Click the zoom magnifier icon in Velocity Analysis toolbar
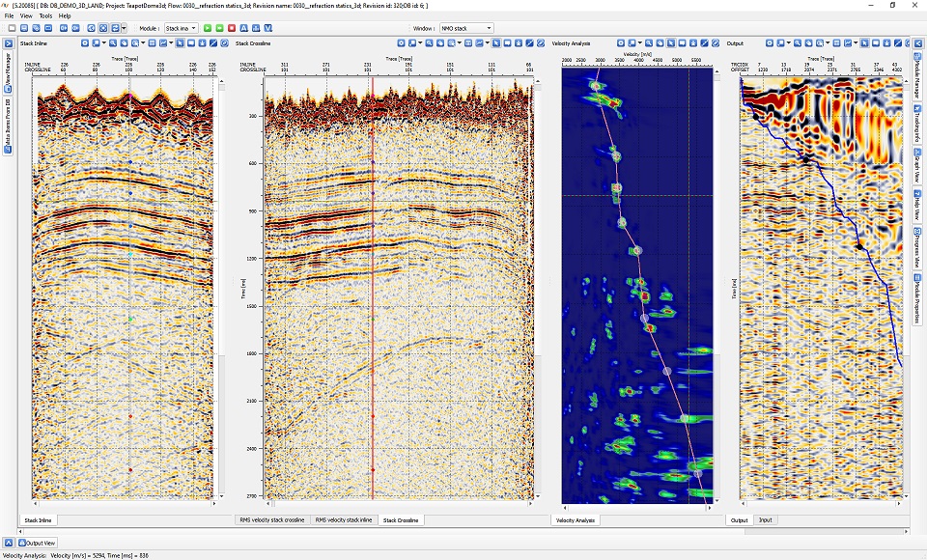 pos(650,43)
